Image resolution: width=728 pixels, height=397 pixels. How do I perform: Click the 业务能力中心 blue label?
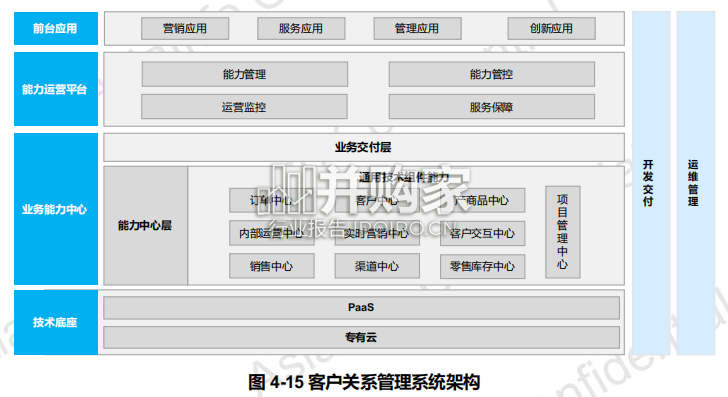56,209
